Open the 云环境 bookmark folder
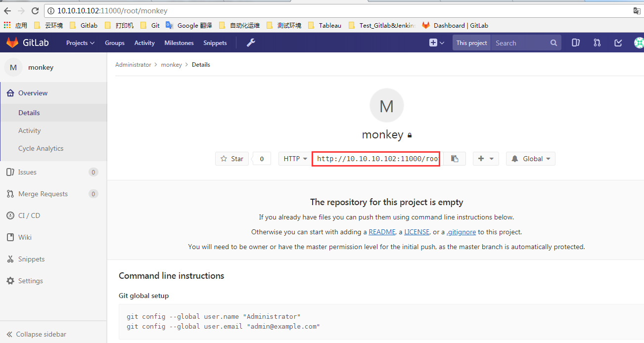Image resolution: width=644 pixels, height=343 pixels. click(x=48, y=25)
